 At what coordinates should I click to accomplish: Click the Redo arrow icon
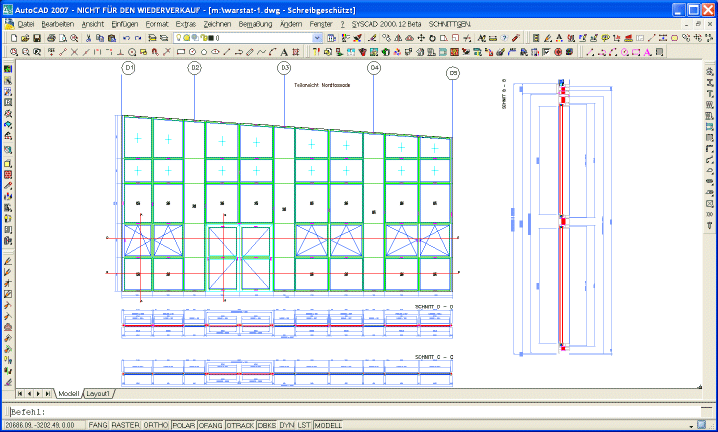138,38
